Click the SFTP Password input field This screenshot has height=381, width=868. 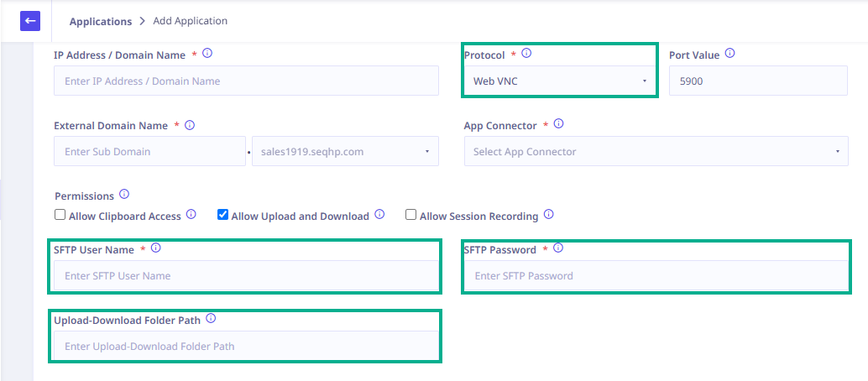click(656, 276)
